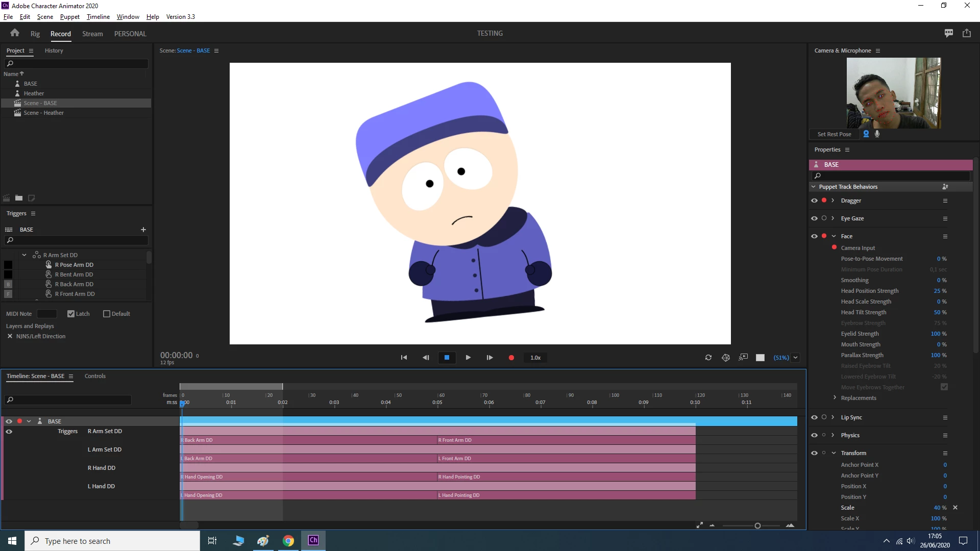Viewport: 980px width, 551px height.
Task: Open the scene zoom percentage dropdown
Action: [x=795, y=358]
